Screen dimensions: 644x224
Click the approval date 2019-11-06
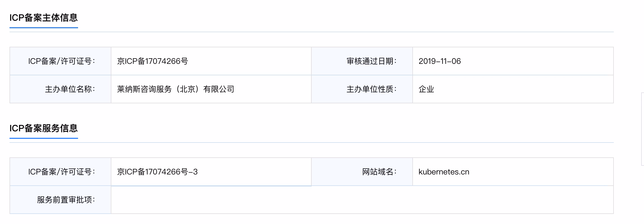[439, 61]
